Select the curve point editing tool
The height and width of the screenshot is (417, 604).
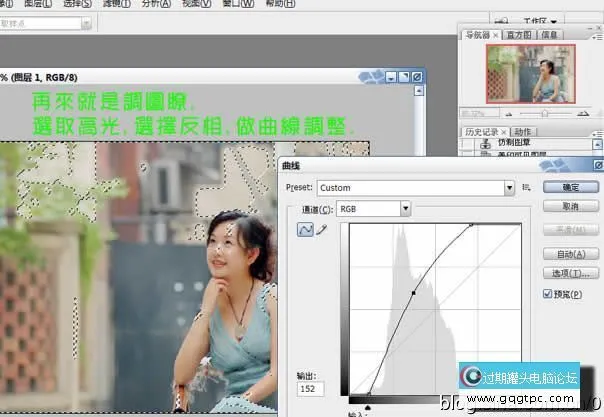(x=305, y=230)
